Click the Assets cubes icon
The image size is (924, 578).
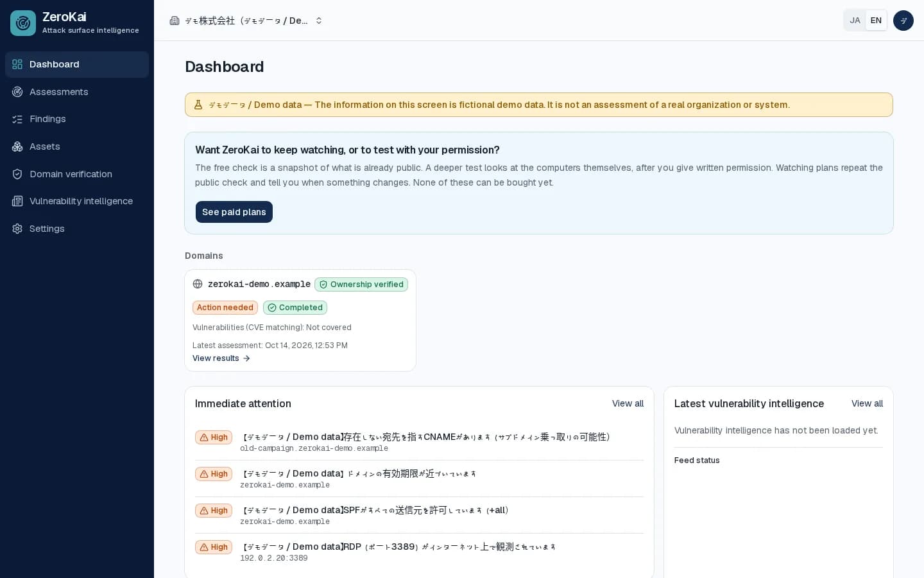17,146
